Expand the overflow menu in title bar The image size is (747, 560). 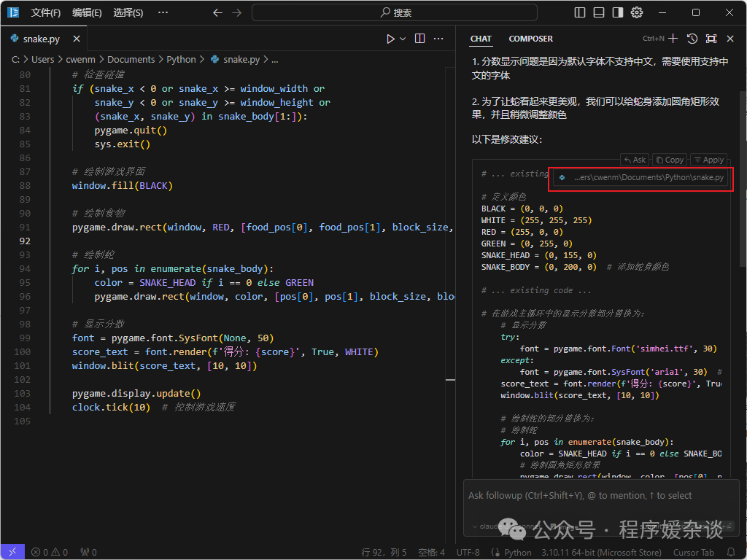click(163, 12)
